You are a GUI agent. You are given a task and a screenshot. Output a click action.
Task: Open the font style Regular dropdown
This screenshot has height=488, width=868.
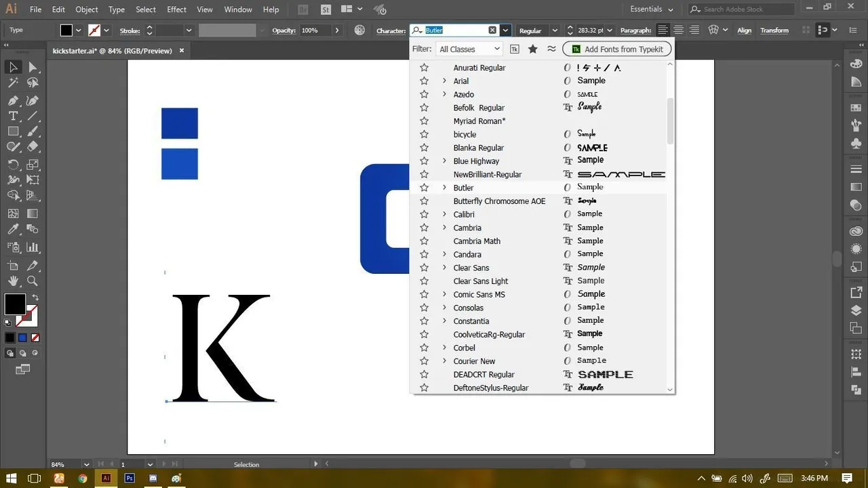click(x=554, y=30)
